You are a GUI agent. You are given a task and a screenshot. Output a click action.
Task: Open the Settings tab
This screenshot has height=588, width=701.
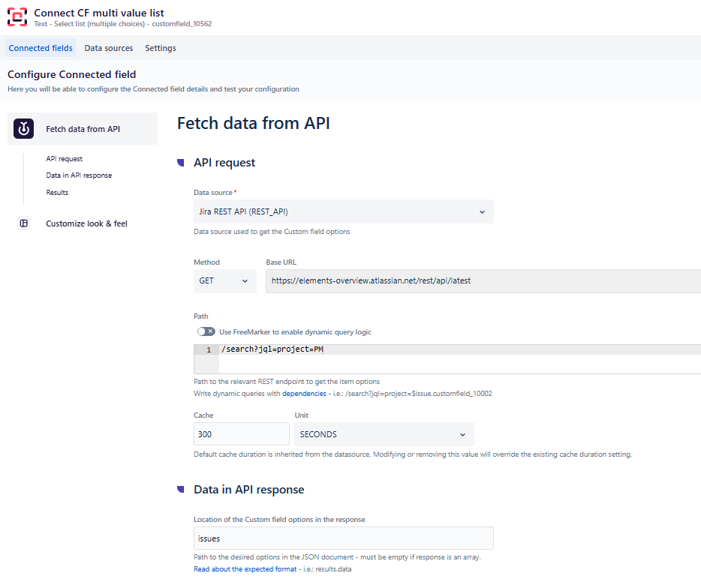[x=160, y=47]
